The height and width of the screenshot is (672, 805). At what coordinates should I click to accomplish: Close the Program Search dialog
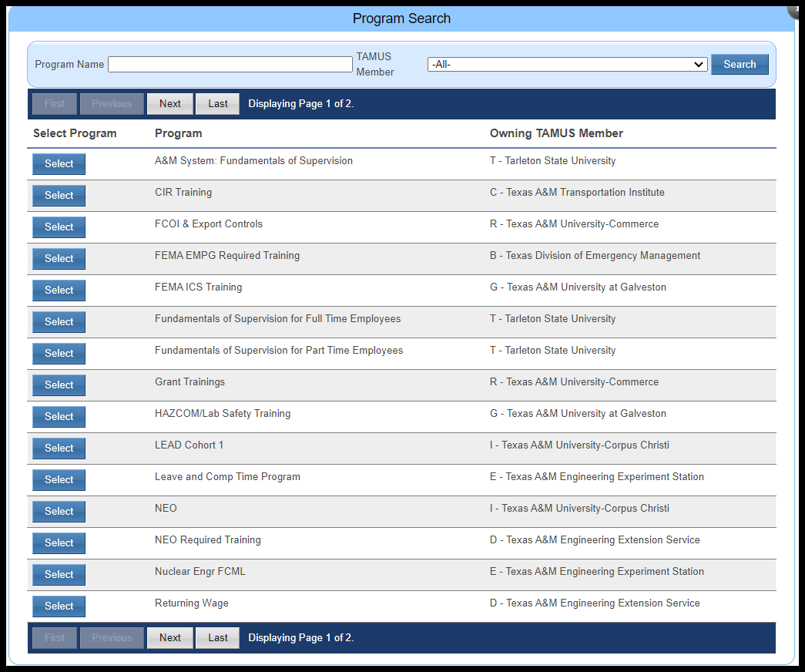click(x=797, y=8)
